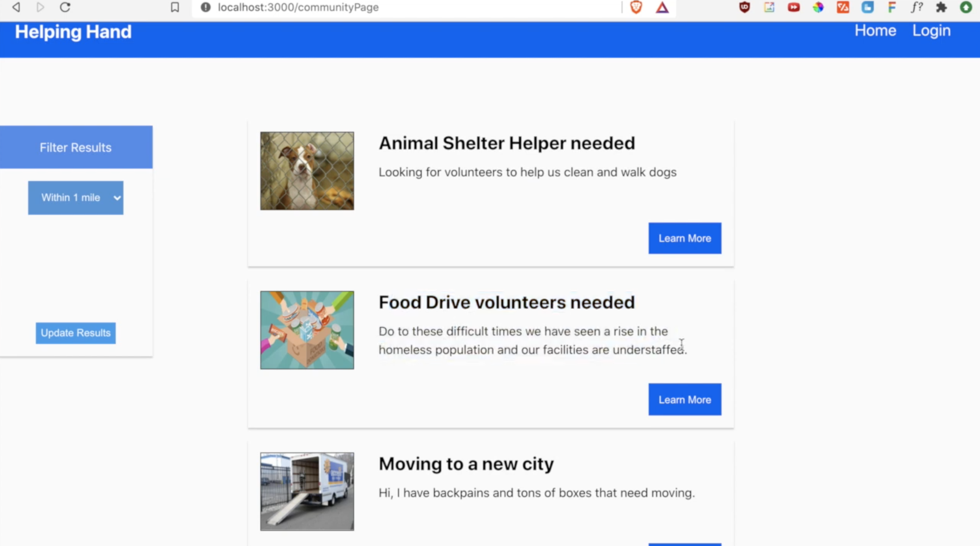Viewport: 980px width, 546px height.
Task: Click the uBlock Origin extension icon
Action: pos(745,7)
